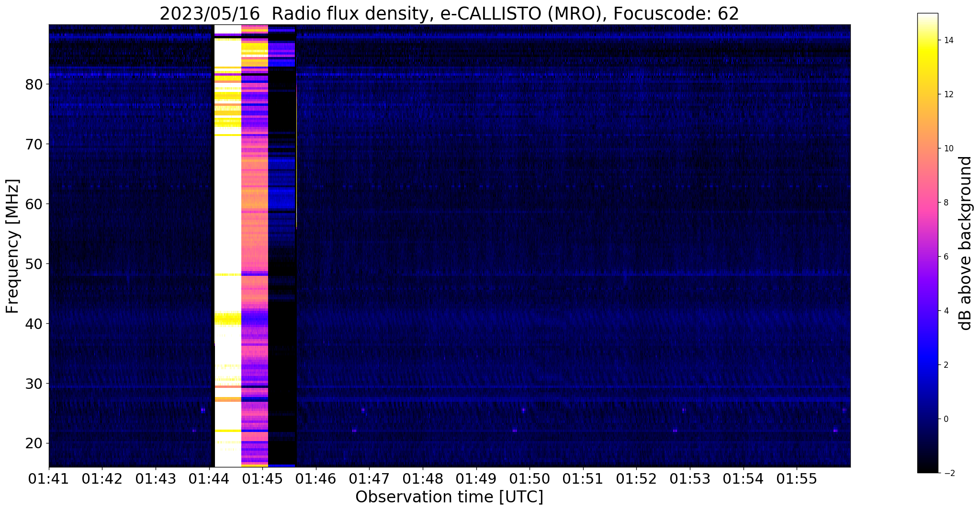
Task: Click the 01:53 time tick label
Action: click(690, 479)
